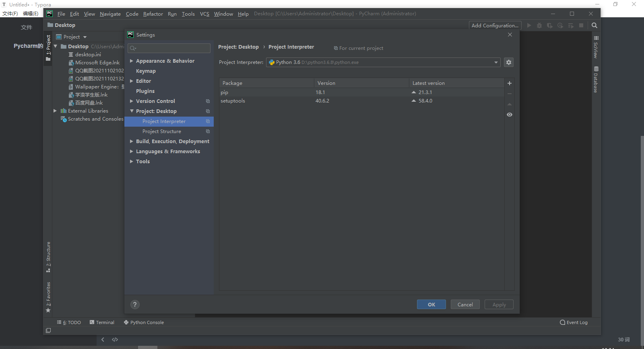Expand Build, Execution, Deployment section
This screenshot has height=349, width=644.
click(x=131, y=142)
